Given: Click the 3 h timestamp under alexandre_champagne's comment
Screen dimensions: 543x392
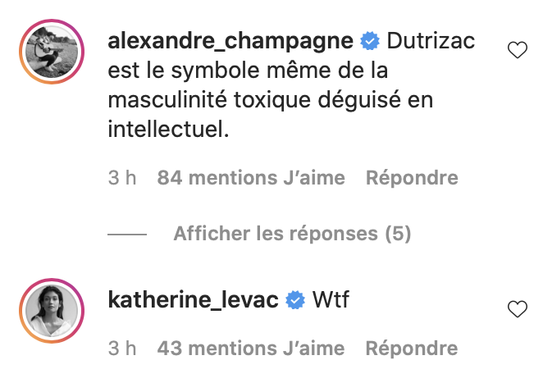Looking at the screenshot, I should click(x=122, y=178).
